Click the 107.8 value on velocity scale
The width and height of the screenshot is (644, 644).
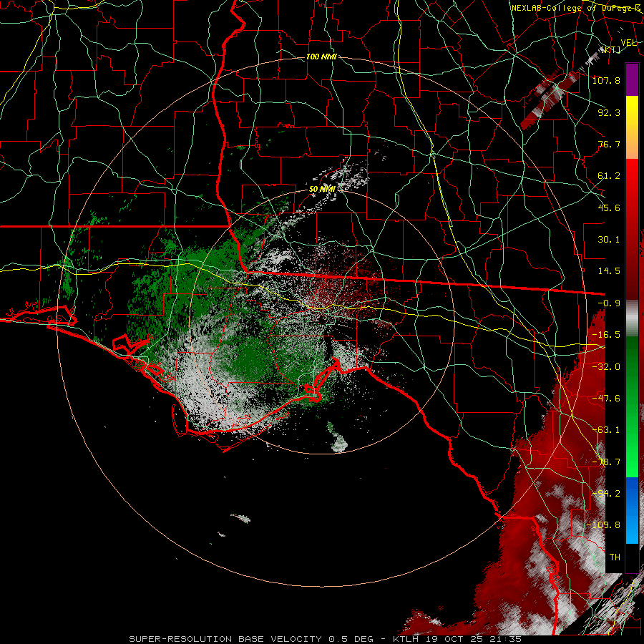(x=606, y=80)
